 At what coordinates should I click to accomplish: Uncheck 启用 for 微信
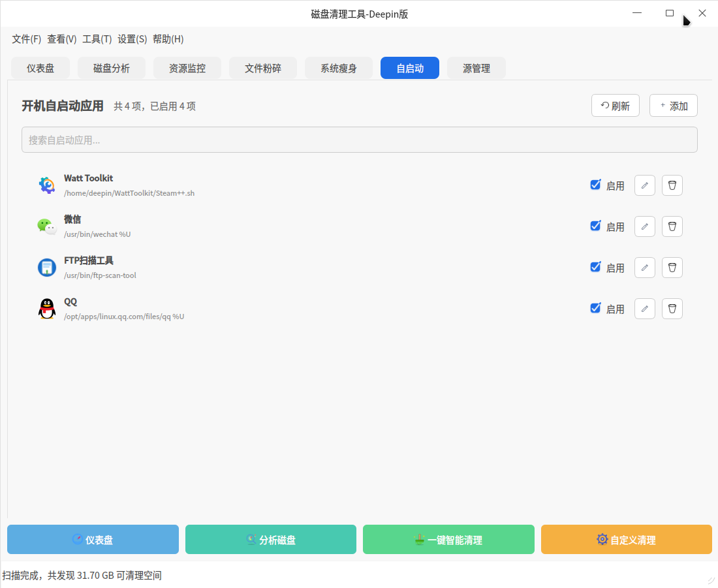pos(595,226)
